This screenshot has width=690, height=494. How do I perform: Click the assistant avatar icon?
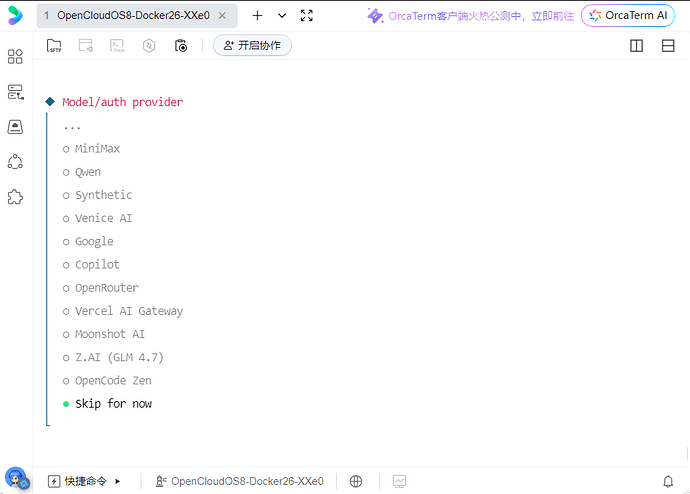click(x=17, y=479)
